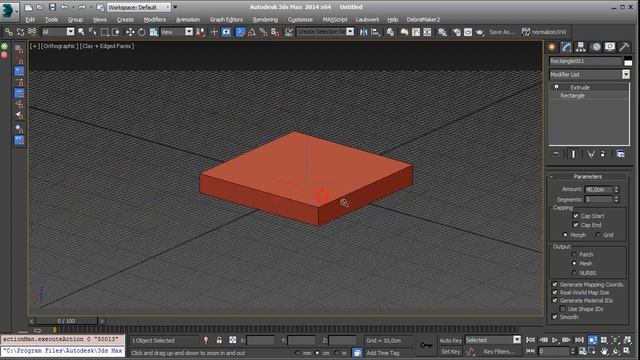Toggle the 3D Snaps icon

click(240, 32)
